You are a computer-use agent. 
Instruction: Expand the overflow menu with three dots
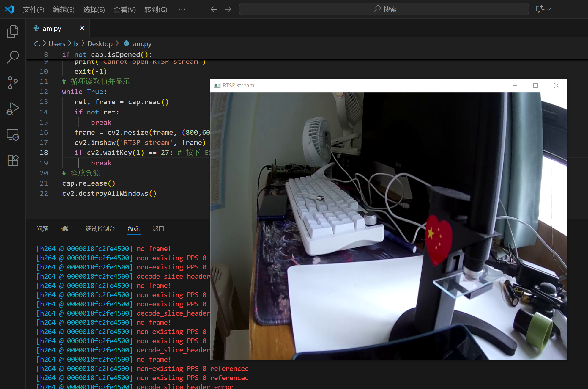coord(182,10)
